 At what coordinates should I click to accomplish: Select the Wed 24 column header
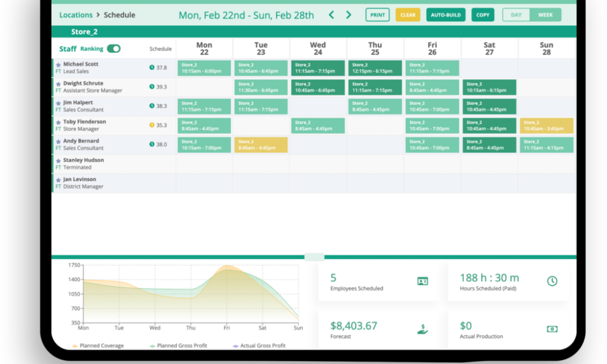[318, 49]
